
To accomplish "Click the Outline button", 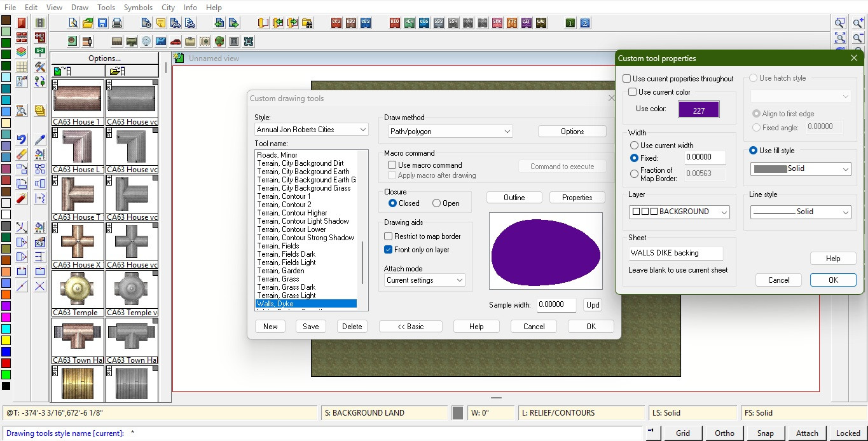I will click(514, 198).
